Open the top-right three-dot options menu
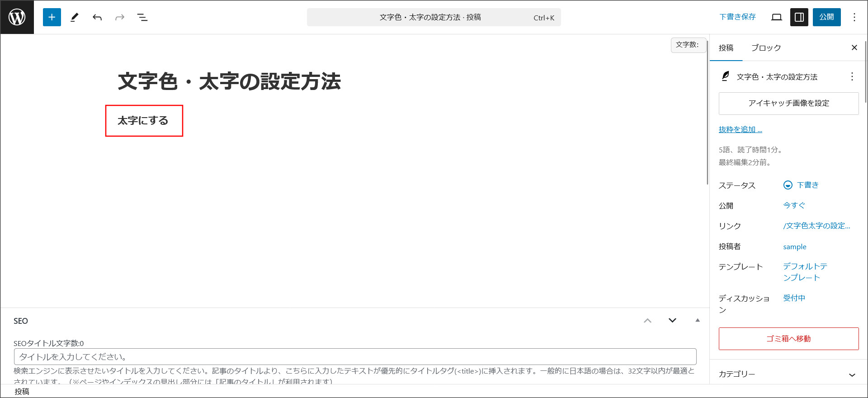868x398 pixels. click(854, 17)
